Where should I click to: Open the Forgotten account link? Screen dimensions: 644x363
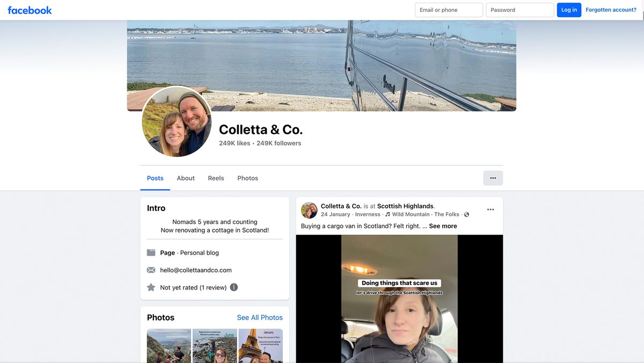click(x=611, y=10)
